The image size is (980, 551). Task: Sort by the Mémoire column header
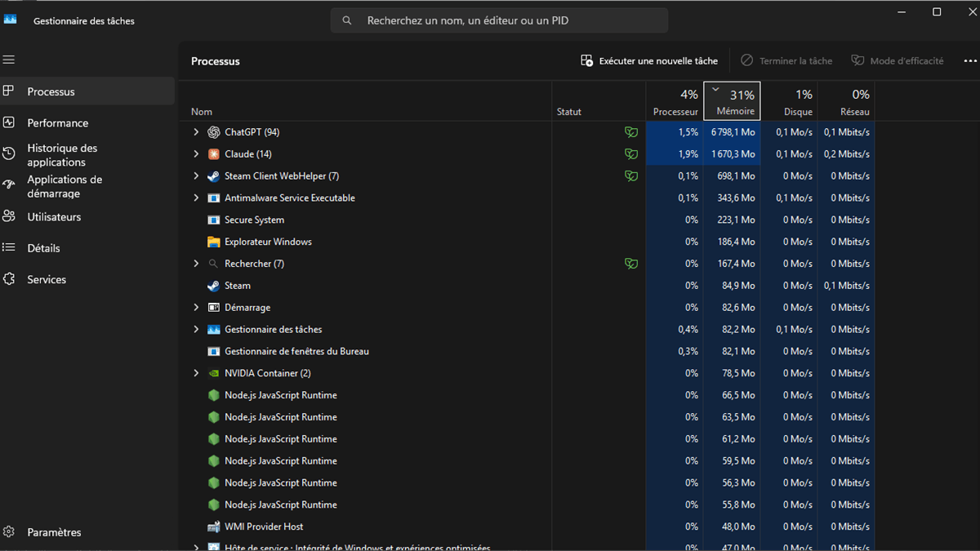732,101
